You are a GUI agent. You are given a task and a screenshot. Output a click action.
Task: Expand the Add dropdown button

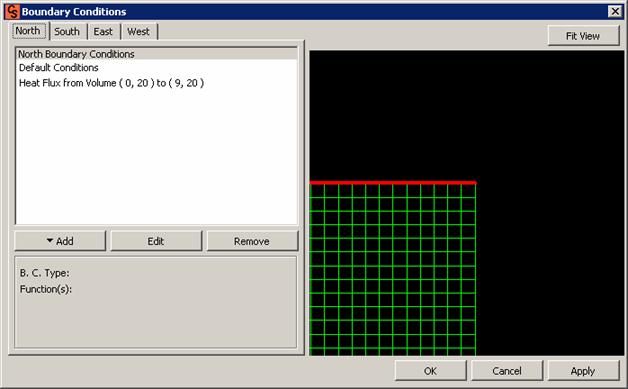tap(60, 241)
